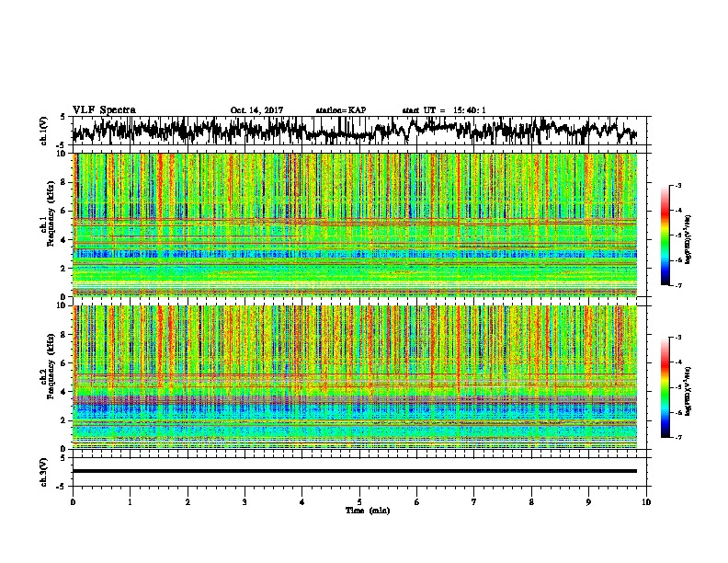Viewport: 728px width, 563px height.
Task: Click the "start UT = 15:40: 1" text
Action: pyautogui.click(x=444, y=110)
